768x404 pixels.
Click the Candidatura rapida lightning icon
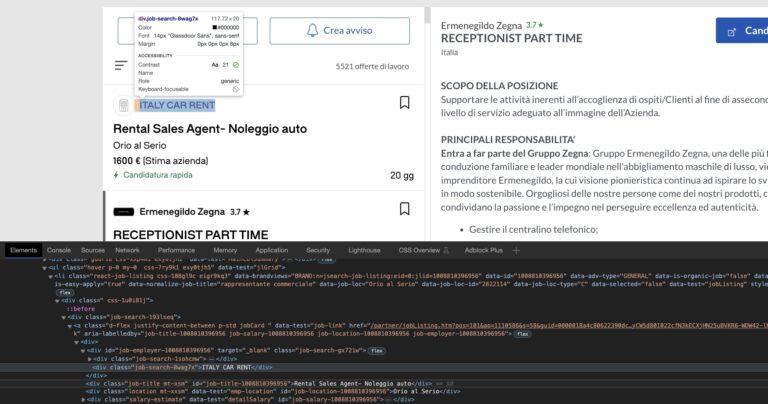[x=116, y=175]
